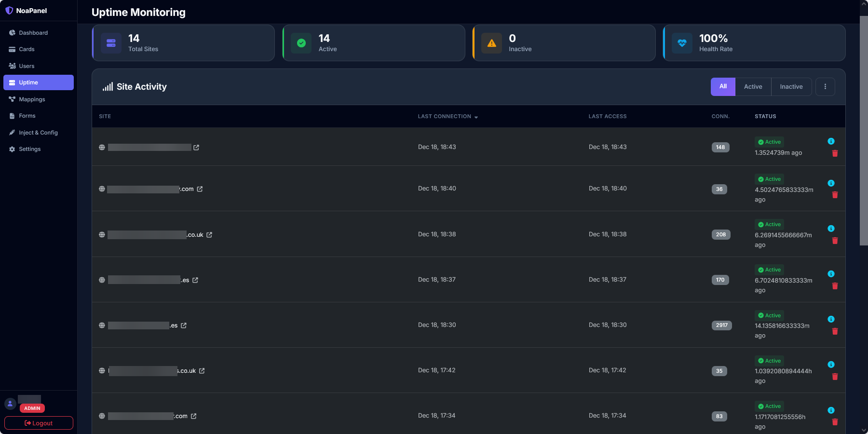Open Inject & Config page
Viewport: 868px width, 434px height.
[x=38, y=133]
